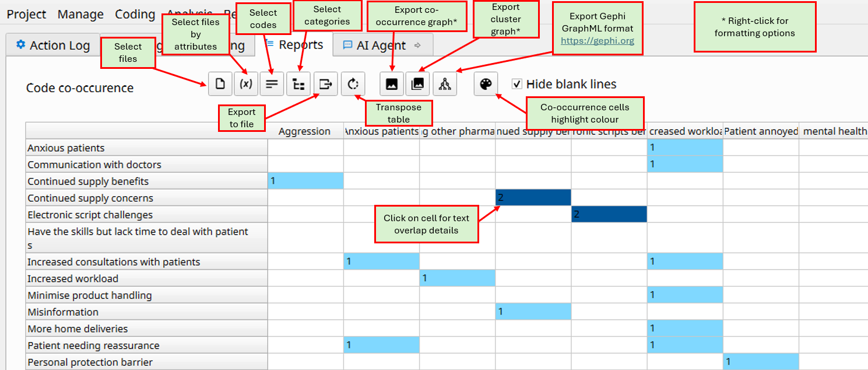This screenshot has width=868, height=370.
Task: Select the Electronic script challenges row header
Action: coord(146,214)
